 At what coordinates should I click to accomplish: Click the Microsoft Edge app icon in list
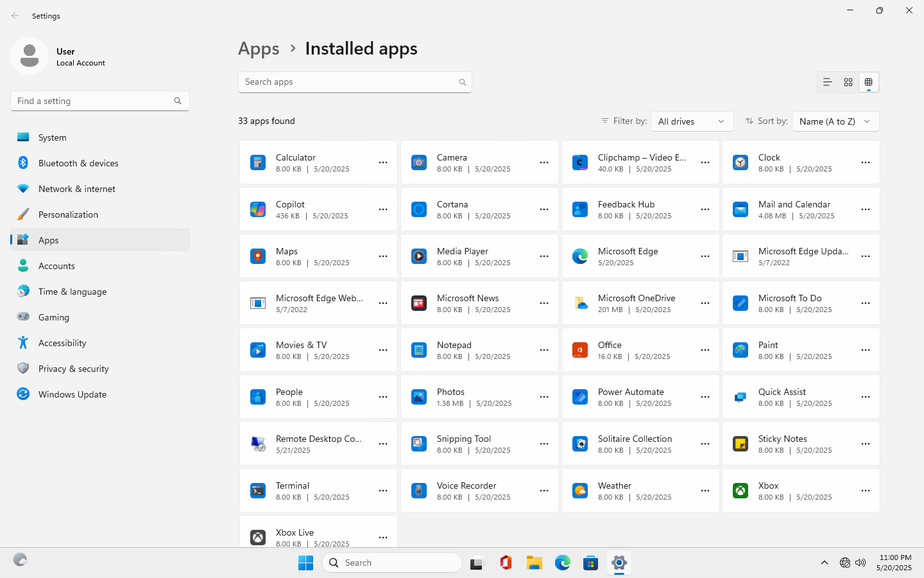click(580, 256)
